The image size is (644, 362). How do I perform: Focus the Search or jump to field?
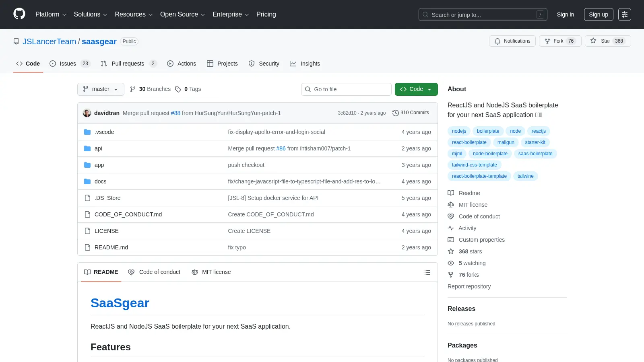tap(483, 14)
